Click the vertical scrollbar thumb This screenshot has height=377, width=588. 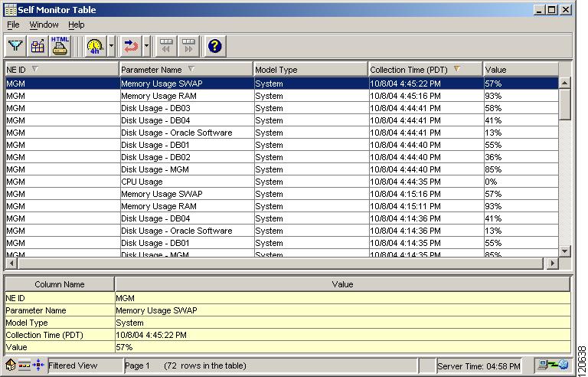tap(565, 105)
